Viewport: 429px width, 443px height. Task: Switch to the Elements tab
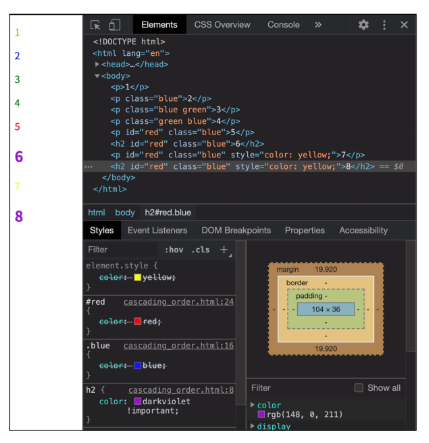[159, 25]
